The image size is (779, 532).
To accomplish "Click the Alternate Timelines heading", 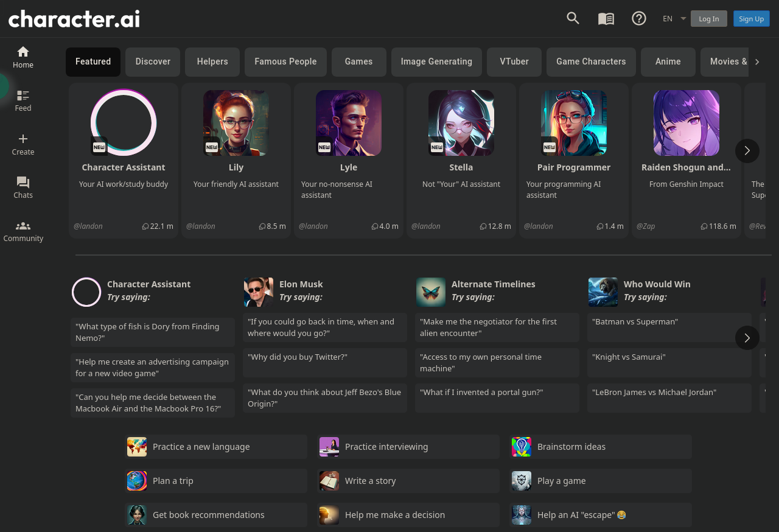I will click(x=494, y=284).
